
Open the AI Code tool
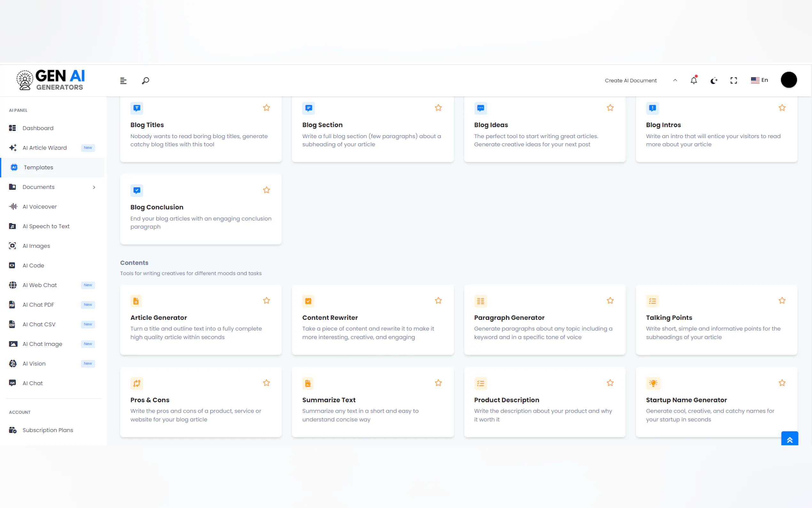coord(33,265)
